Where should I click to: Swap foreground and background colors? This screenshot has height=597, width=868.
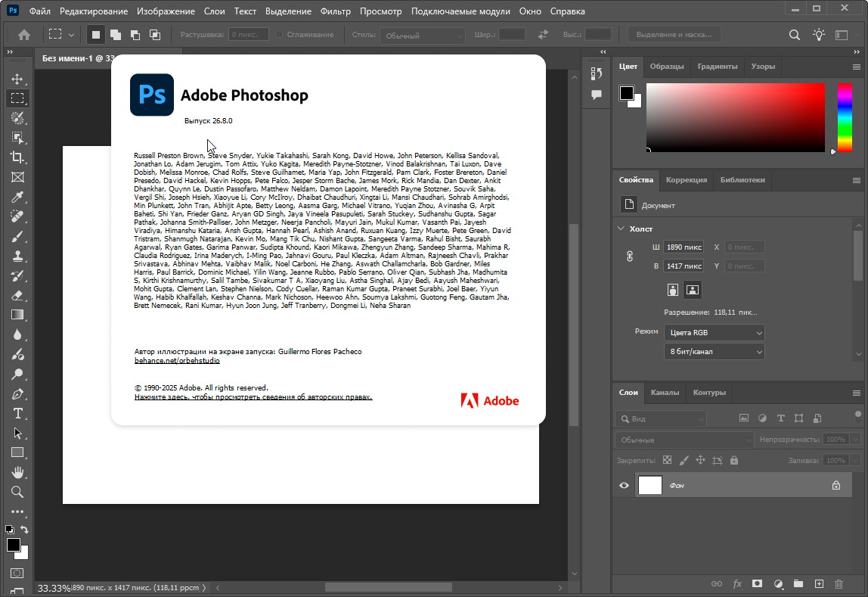tap(24, 530)
